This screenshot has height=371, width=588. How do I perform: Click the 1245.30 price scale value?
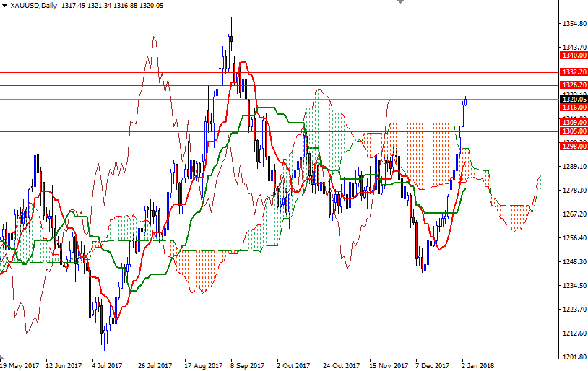tap(573, 262)
